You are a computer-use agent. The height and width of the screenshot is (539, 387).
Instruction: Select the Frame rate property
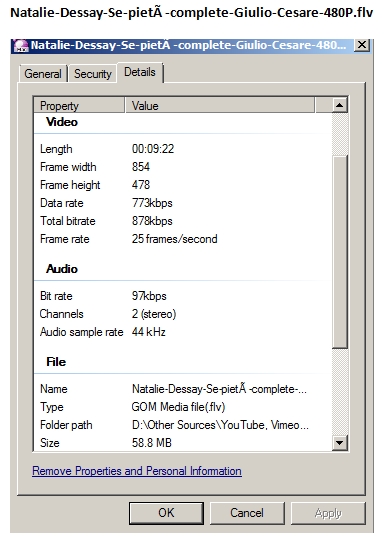click(65, 239)
